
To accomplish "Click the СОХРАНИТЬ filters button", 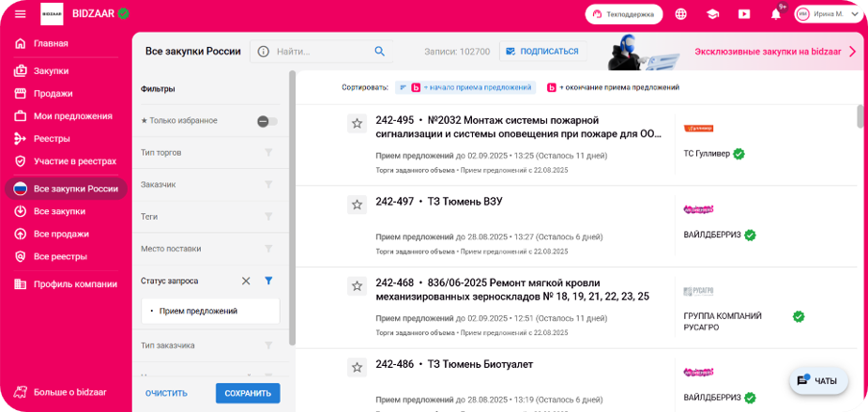I will 248,393.
